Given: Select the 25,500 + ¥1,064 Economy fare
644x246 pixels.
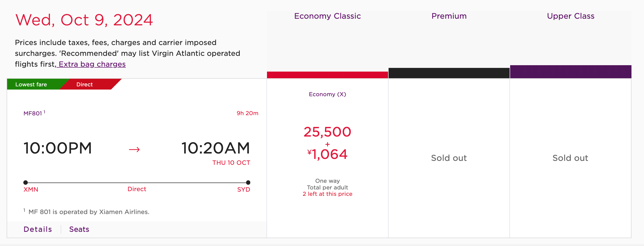Looking at the screenshot, I should [x=327, y=143].
